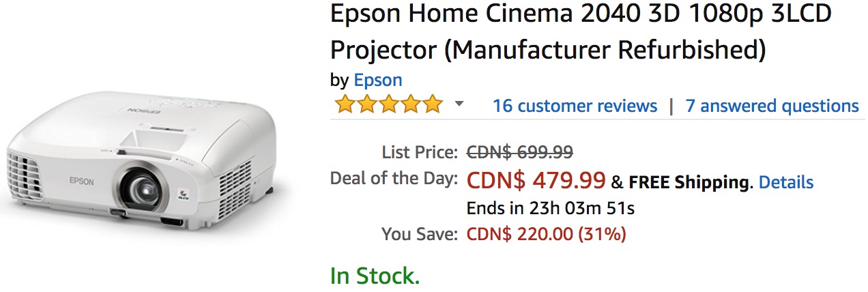Click the five-star rating icons
This screenshot has width=868, height=292.
click(388, 105)
